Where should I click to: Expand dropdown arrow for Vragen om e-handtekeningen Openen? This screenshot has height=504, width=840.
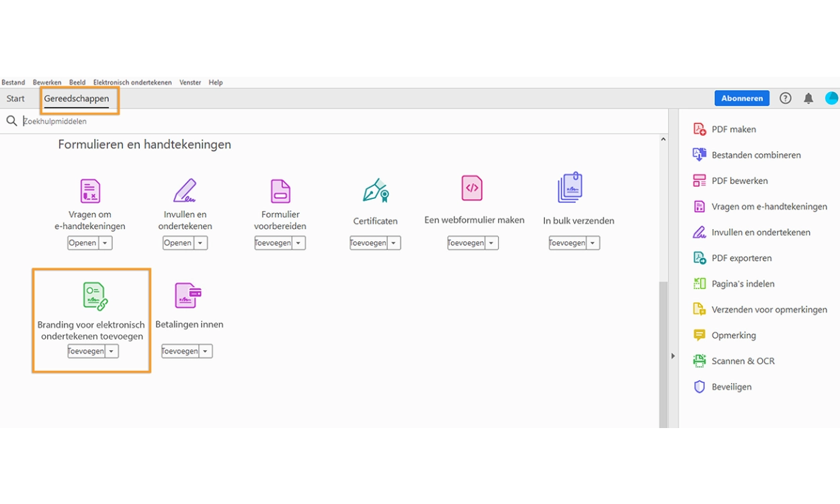pos(106,243)
